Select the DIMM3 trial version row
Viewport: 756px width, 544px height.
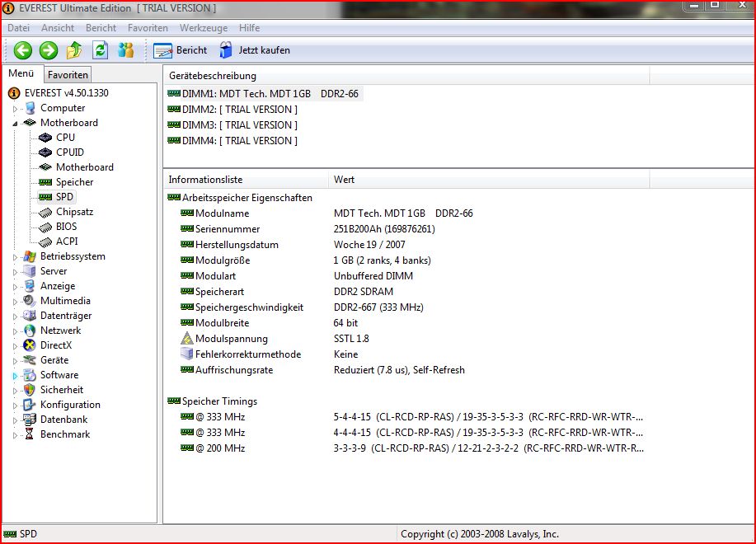click(x=232, y=125)
